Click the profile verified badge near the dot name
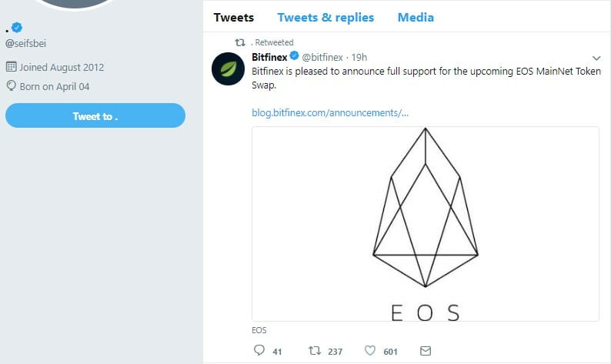611x364 pixels. [x=18, y=28]
